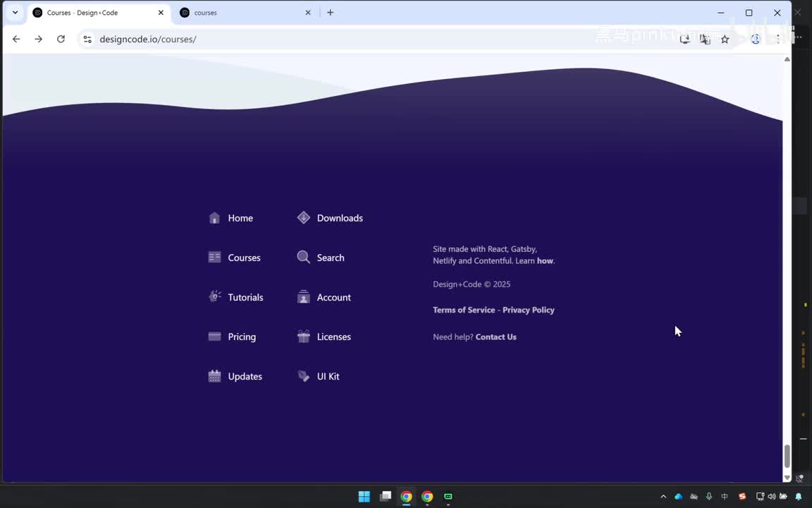Reload the page with the refresh icon
Viewport: 812px width, 508px height.
(x=61, y=39)
